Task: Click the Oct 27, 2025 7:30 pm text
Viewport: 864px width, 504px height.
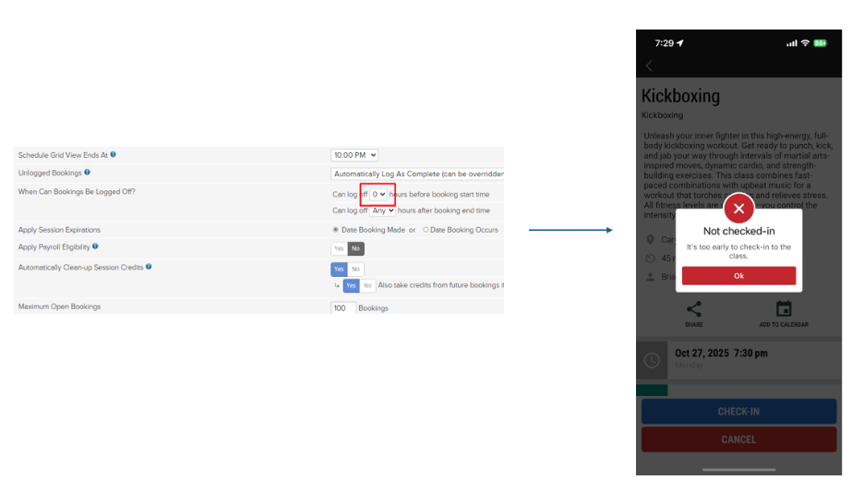Action: 721,353
